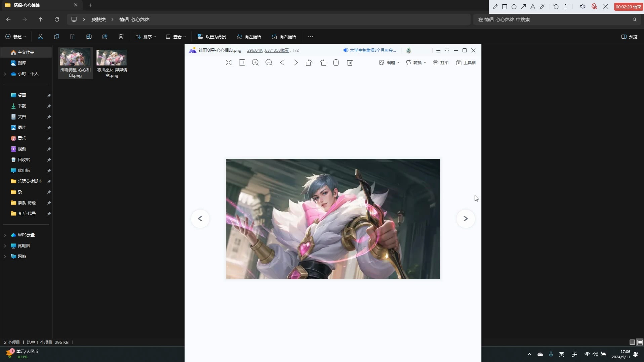Pin the image viewer window on top

[447, 50]
